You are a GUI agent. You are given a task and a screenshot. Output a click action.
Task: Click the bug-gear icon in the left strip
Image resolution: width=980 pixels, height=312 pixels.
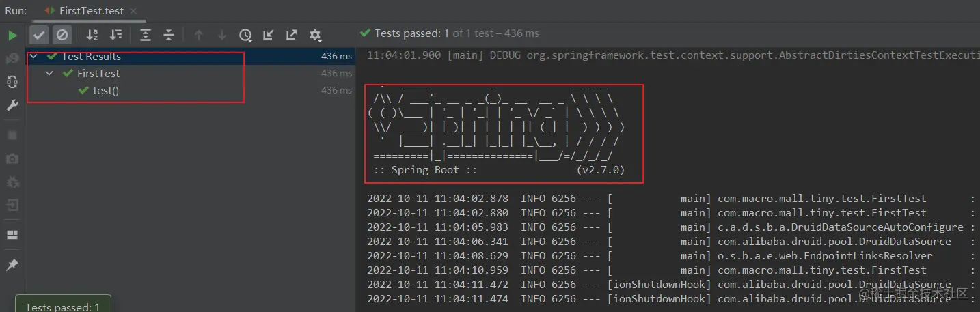point(12,182)
